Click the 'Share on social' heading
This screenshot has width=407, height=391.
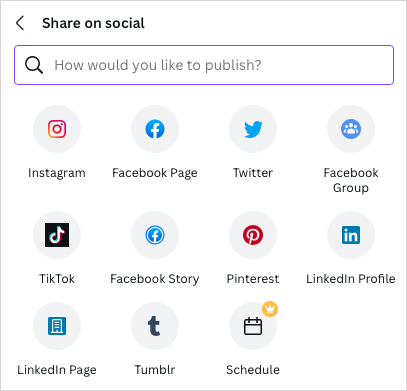pos(93,23)
